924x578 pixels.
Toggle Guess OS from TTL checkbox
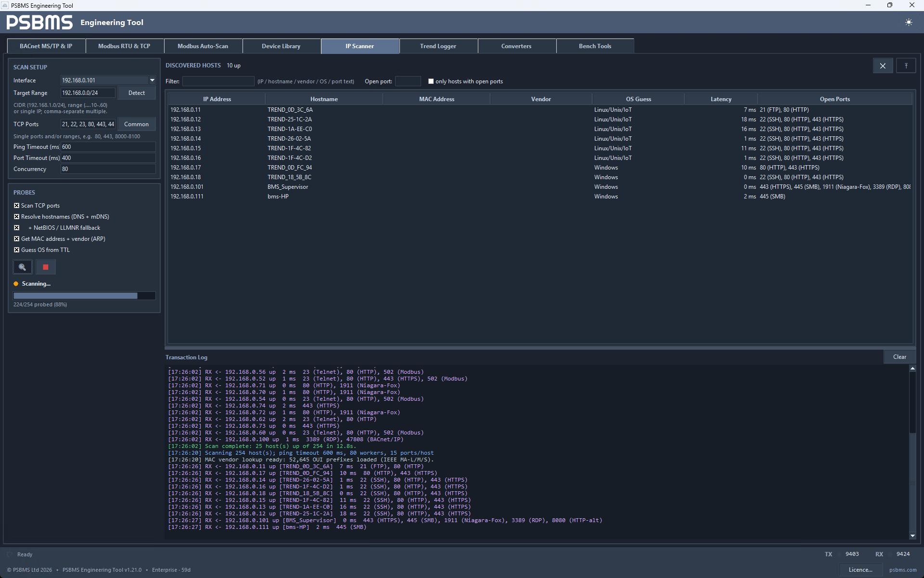click(17, 250)
